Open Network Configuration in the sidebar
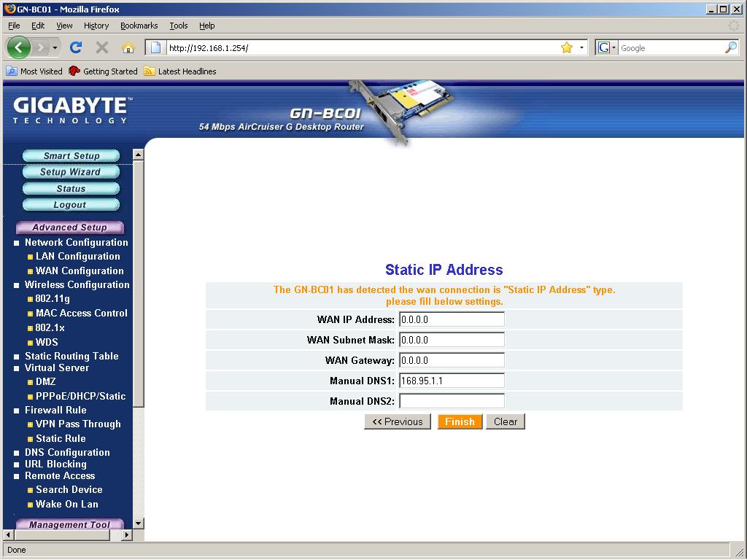747x560 pixels. tap(76, 242)
